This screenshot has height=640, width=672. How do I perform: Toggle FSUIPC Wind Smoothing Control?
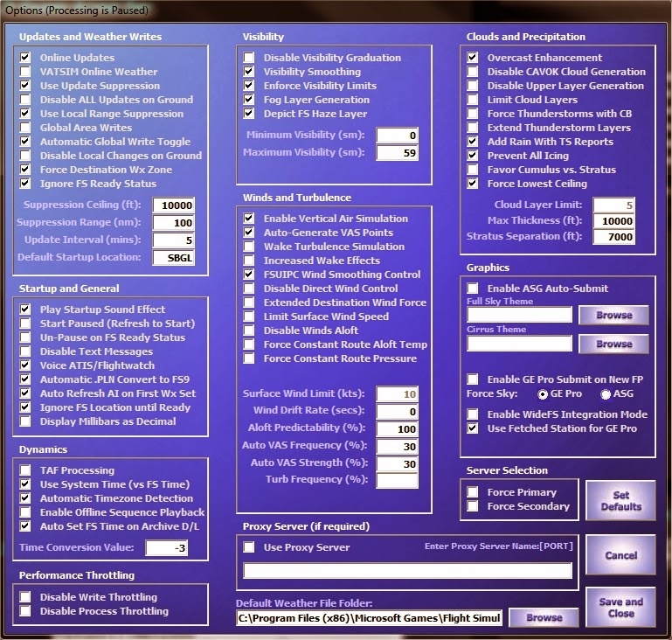(x=248, y=275)
